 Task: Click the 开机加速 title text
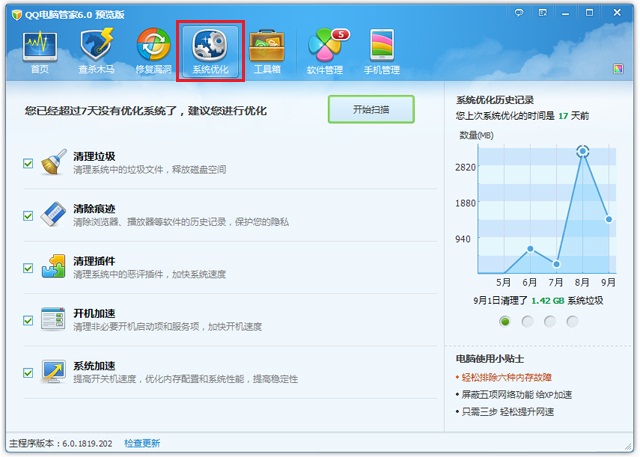click(x=94, y=313)
